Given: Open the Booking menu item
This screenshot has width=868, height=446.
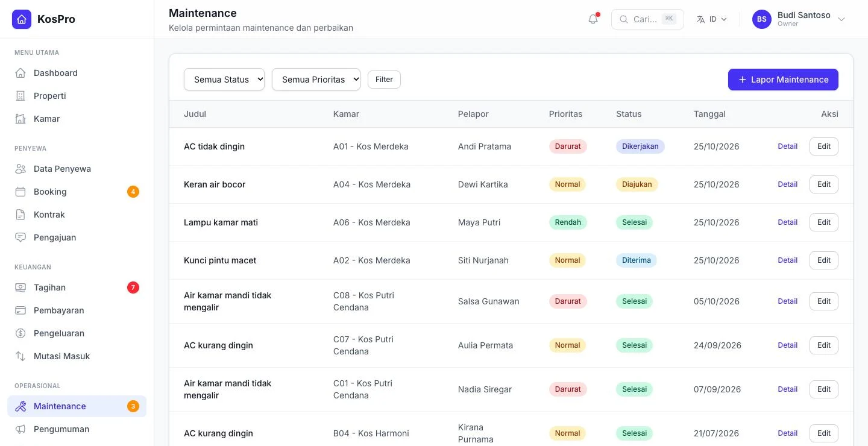Looking at the screenshot, I should [x=77, y=192].
